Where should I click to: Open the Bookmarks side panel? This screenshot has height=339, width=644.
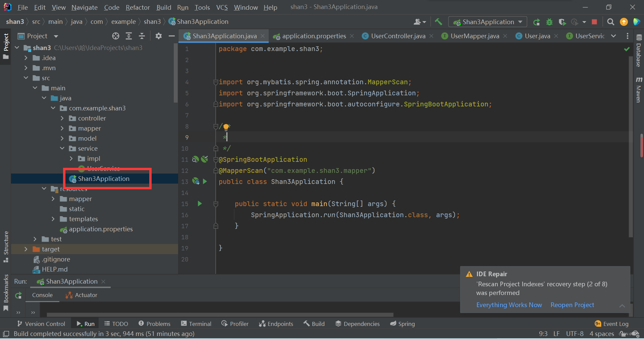point(6,293)
